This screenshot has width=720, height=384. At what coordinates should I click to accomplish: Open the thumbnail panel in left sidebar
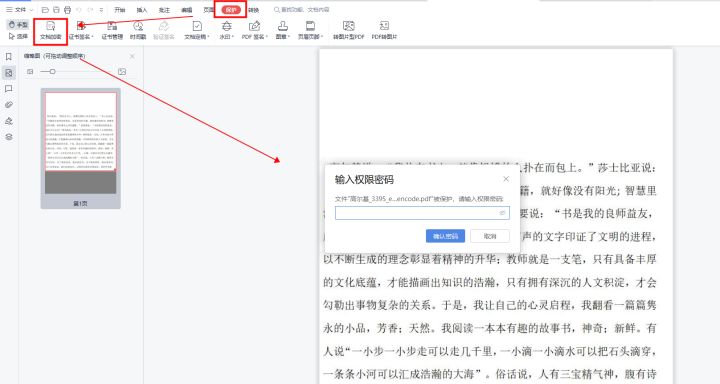coord(9,73)
